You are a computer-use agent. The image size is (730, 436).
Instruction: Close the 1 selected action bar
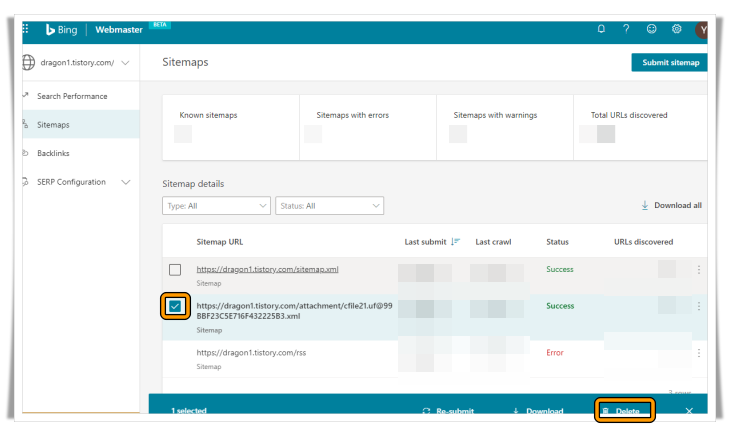[689, 410]
